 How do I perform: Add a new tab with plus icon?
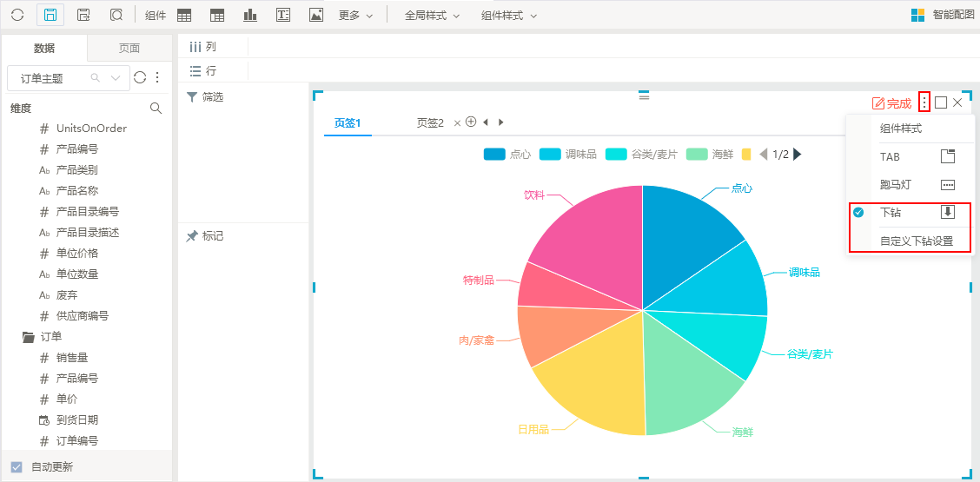coord(471,122)
